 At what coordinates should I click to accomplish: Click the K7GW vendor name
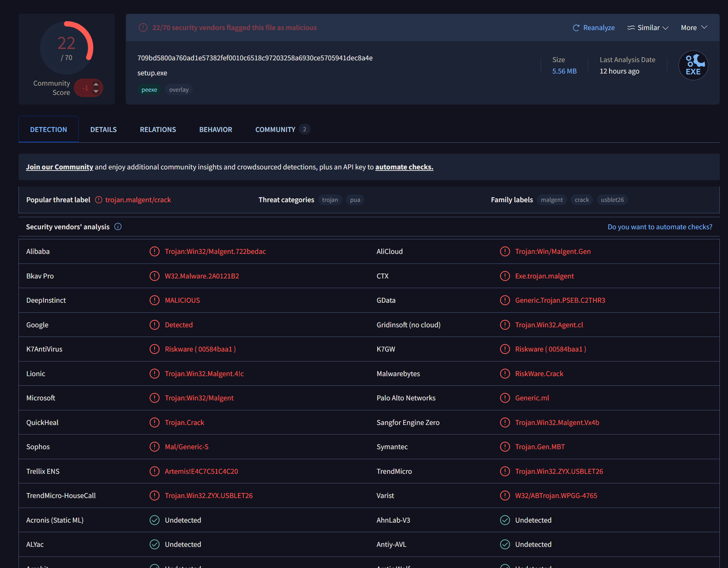click(x=386, y=349)
